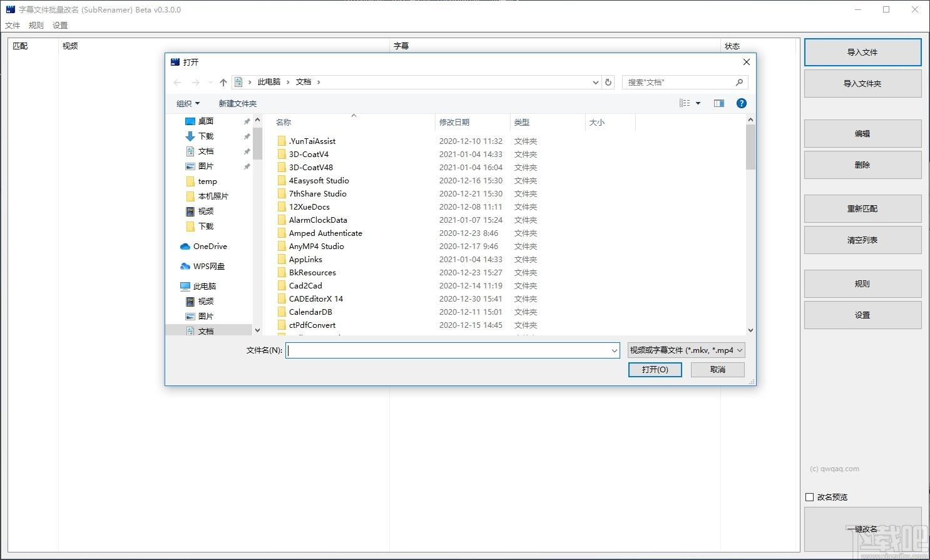Screen dimensions: 930x560
Task: Go forward in the Open dialog
Action: (x=195, y=82)
